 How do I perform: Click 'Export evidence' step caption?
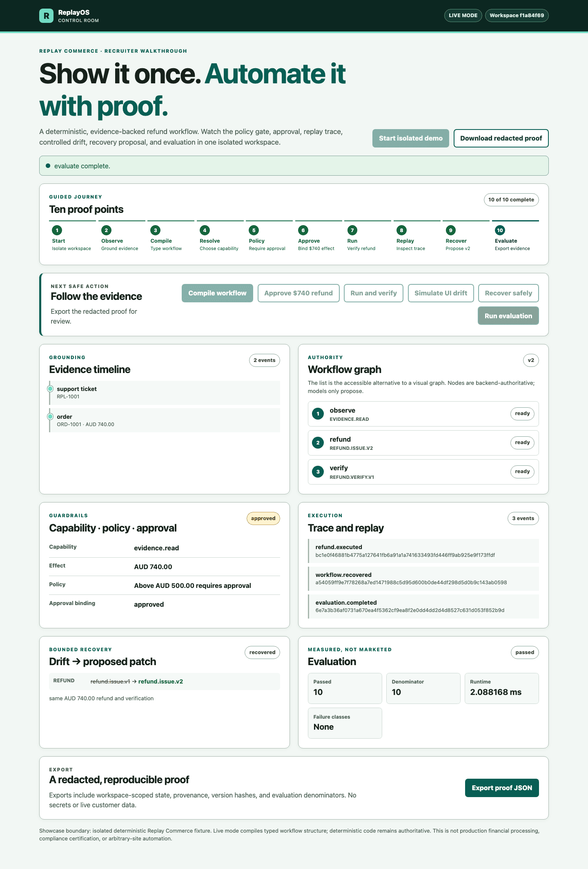512,248
